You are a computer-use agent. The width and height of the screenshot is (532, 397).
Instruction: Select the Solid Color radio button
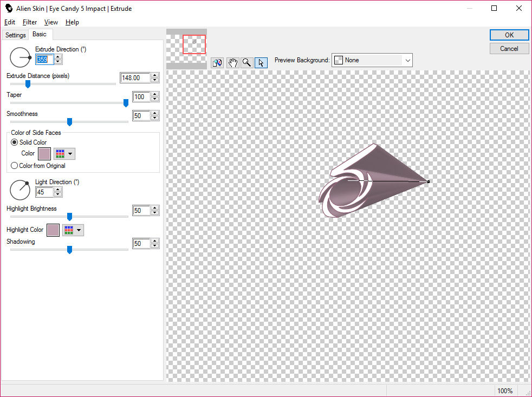coord(14,142)
